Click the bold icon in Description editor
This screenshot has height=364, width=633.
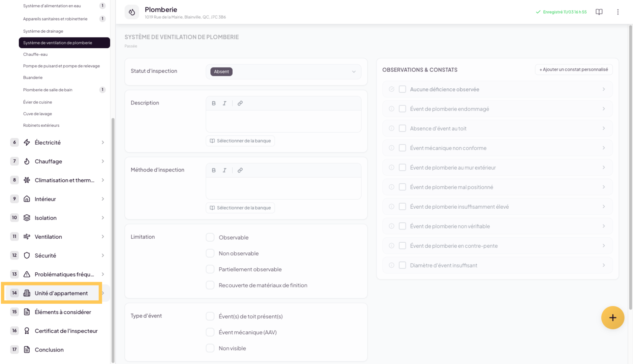click(214, 103)
